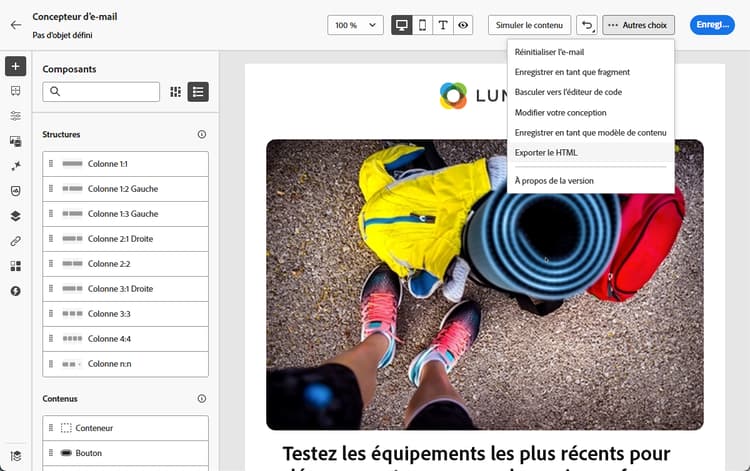Click info icon next to Contenus
The image size is (750, 471).
pos(202,398)
